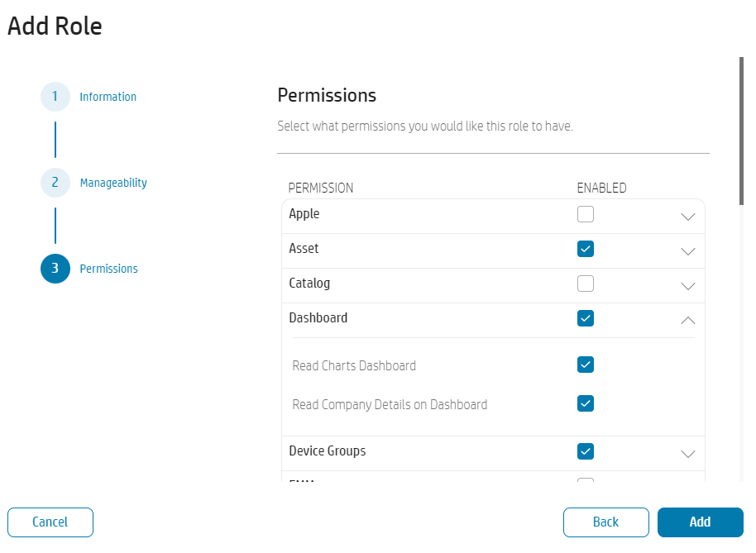Select step circle 3 for Permissions
Image resolution: width=756 pixels, height=553 pixels.
[x=55, y=269]
